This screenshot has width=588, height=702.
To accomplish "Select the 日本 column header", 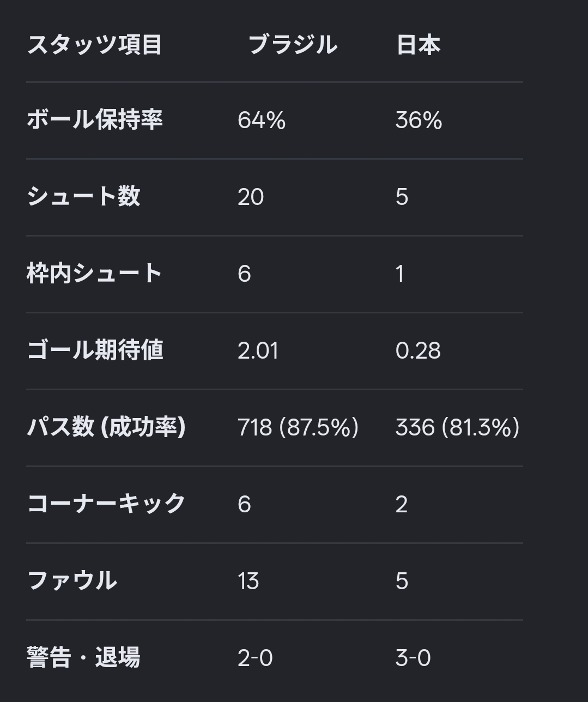I will 418,44.
